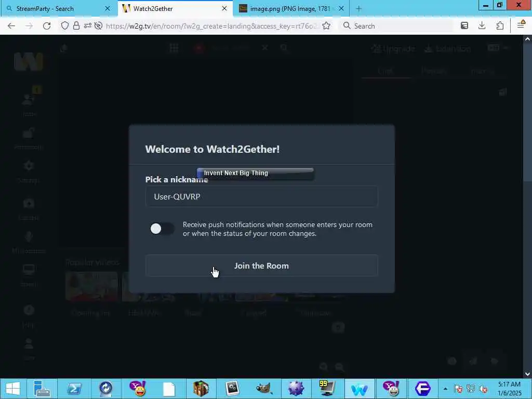
Task: Open the purple spiky ball taskbar app
Action: click(x=296, y=389)
